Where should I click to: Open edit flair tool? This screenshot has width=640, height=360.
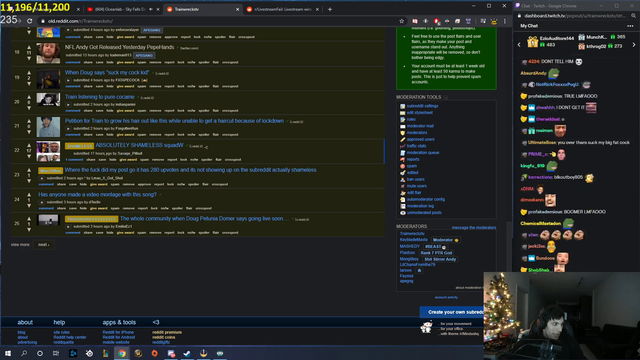coord(414,193)
